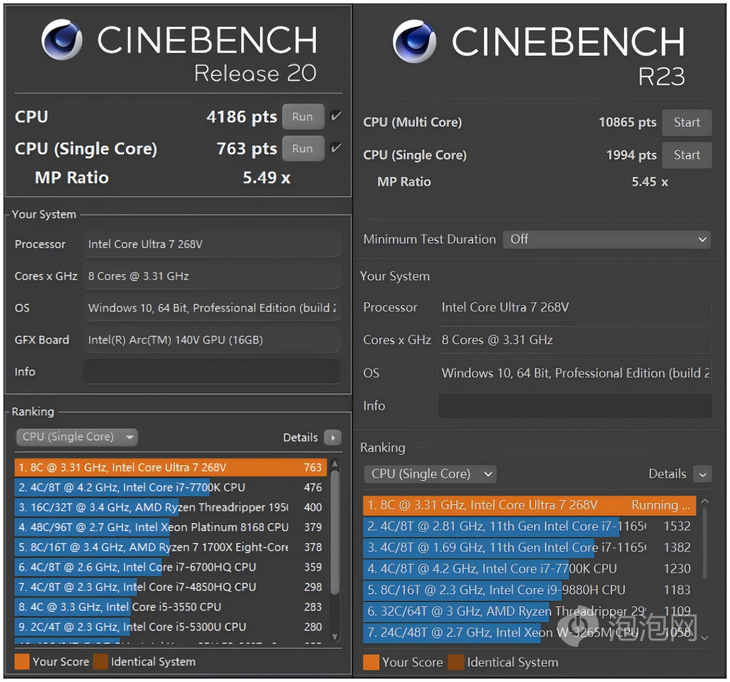
Task: Open the R20 ranking CPU (Single Core) dropdown
Action: tap(77, 437)
